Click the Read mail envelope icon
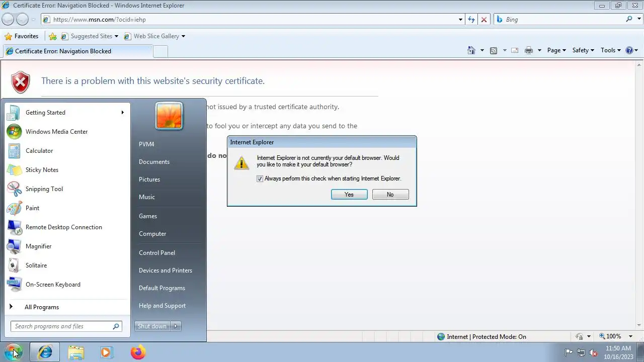 click(515, 50)
